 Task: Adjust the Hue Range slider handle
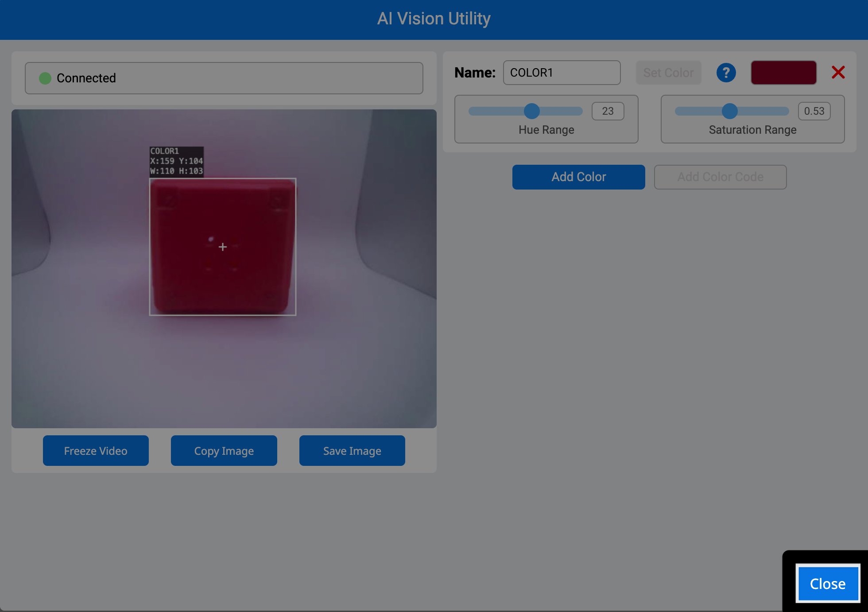(x=532, y=111)
